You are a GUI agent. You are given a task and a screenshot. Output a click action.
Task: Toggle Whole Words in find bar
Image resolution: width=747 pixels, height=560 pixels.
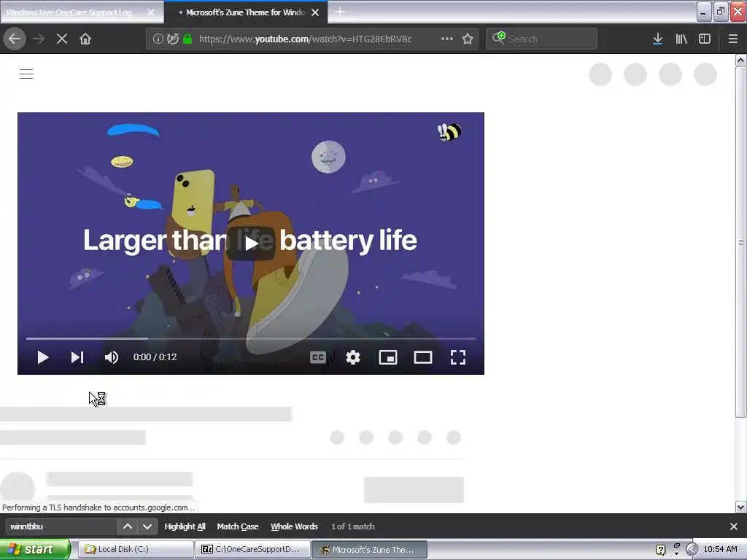(x=295, y=526)
